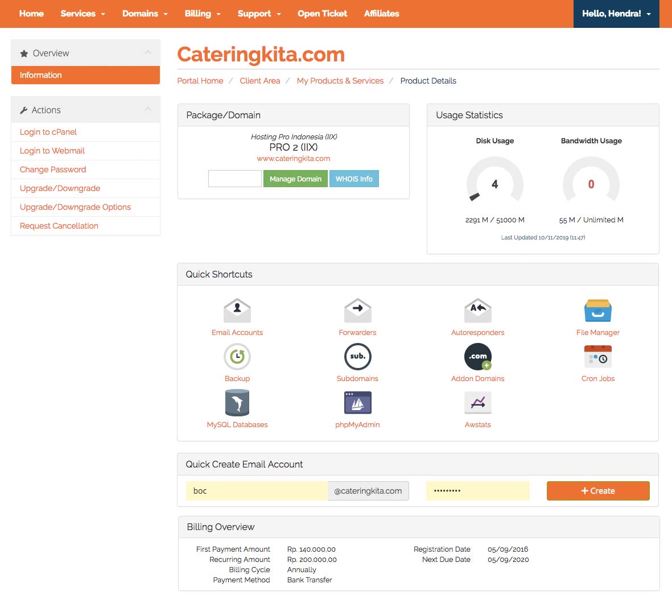672x616 pixels.
Task: Open the 'Hello, Hendra!' account dropdown
Action: click(616, 14)
